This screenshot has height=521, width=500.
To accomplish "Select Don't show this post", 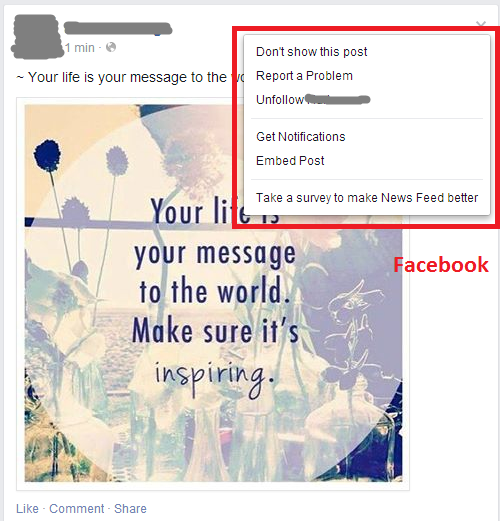I will (x=311, y=52).
